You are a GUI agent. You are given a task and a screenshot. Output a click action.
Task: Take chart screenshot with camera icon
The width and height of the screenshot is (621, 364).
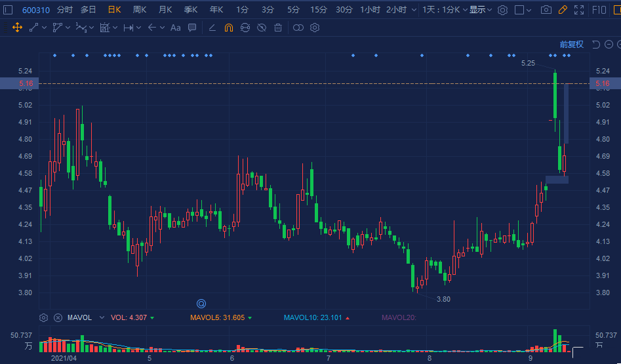coord(546,10)
